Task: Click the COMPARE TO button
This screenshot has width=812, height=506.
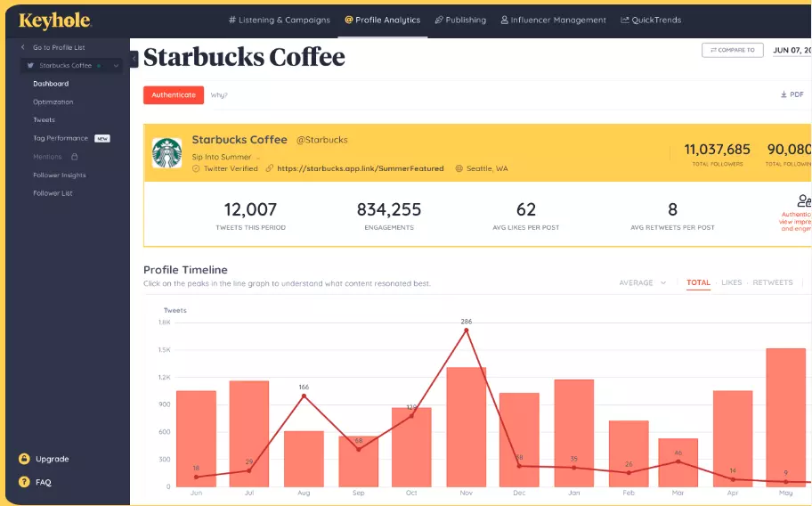Action: click(732, 50)
